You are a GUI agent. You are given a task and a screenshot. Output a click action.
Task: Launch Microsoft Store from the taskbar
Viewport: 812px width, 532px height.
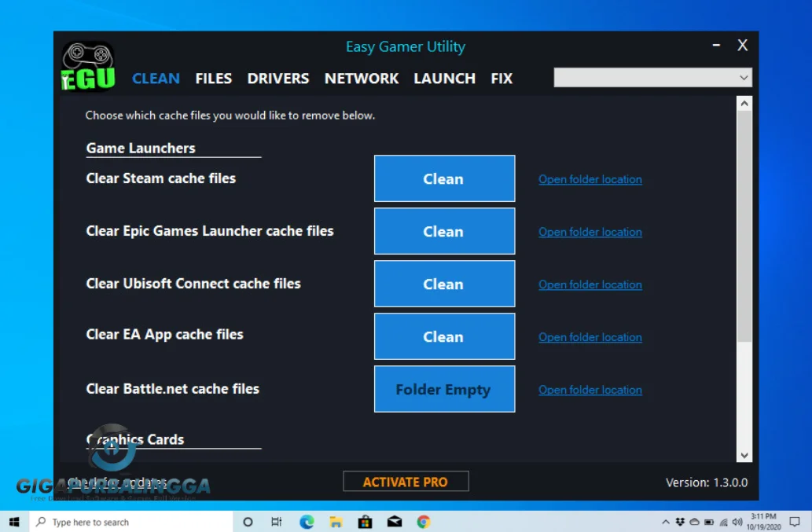(365, 521)
